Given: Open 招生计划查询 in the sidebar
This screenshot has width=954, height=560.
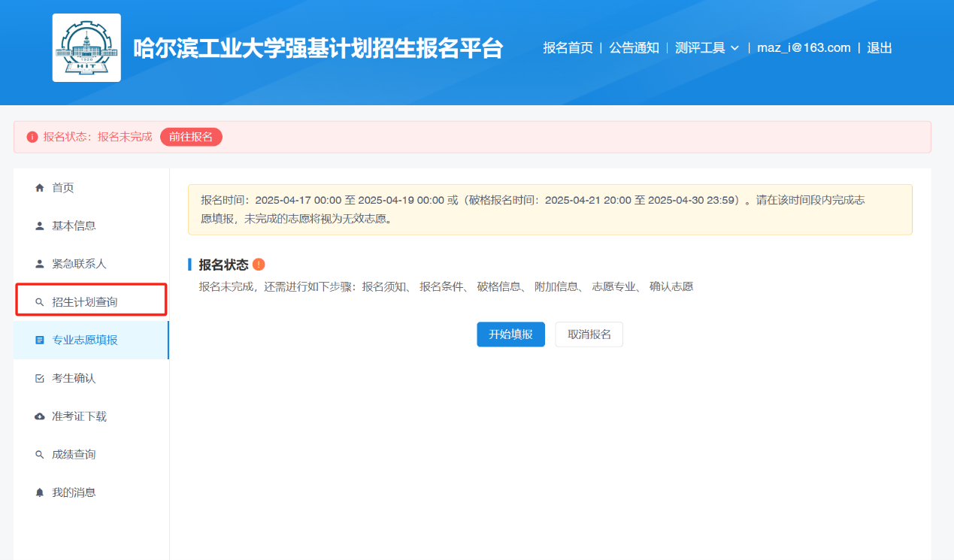Looking at the screenshot, I should [91, 302].
